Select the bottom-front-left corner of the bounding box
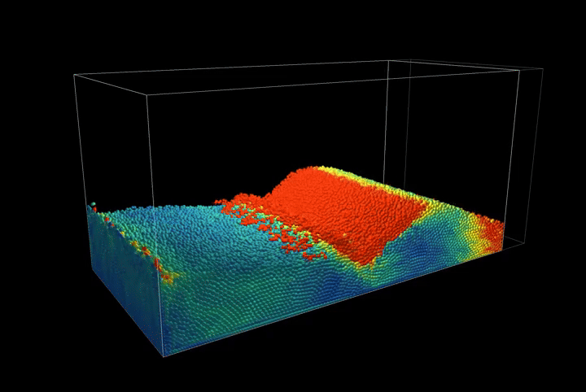This screenshot has height=392, width=586. (163, 356)
